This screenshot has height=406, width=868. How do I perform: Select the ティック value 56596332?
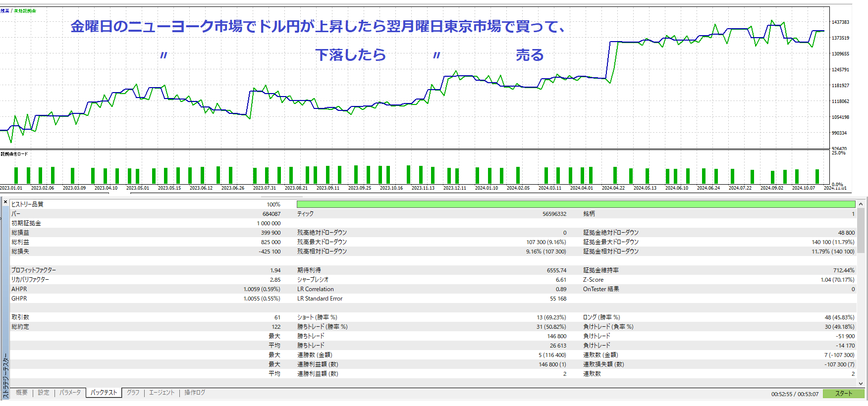554,214
